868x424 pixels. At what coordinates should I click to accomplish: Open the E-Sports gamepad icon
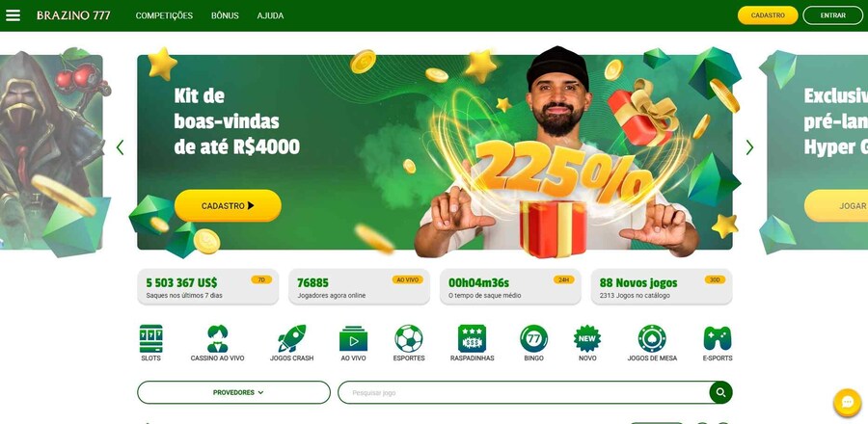coord(718,338)
